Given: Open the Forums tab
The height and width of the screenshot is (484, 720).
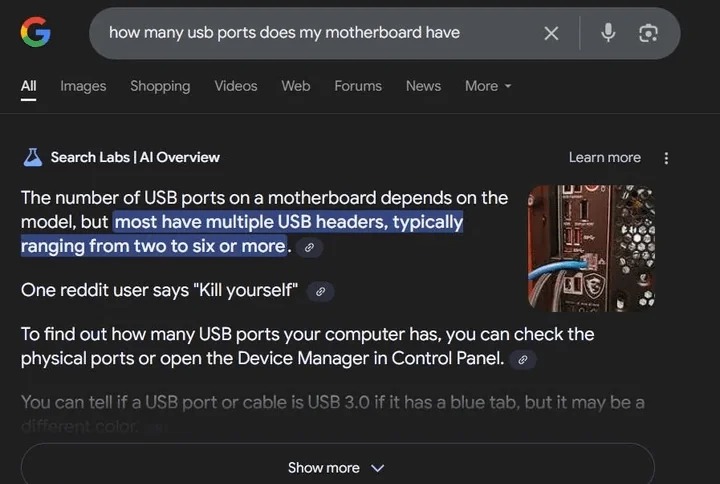Looking at the screenshot, I should 358,86.
